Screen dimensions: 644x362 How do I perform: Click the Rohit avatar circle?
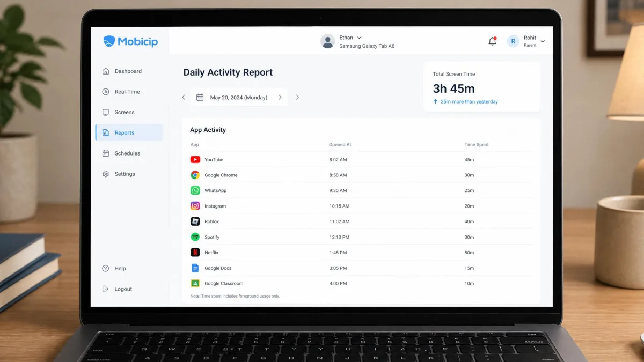(513, 41)
